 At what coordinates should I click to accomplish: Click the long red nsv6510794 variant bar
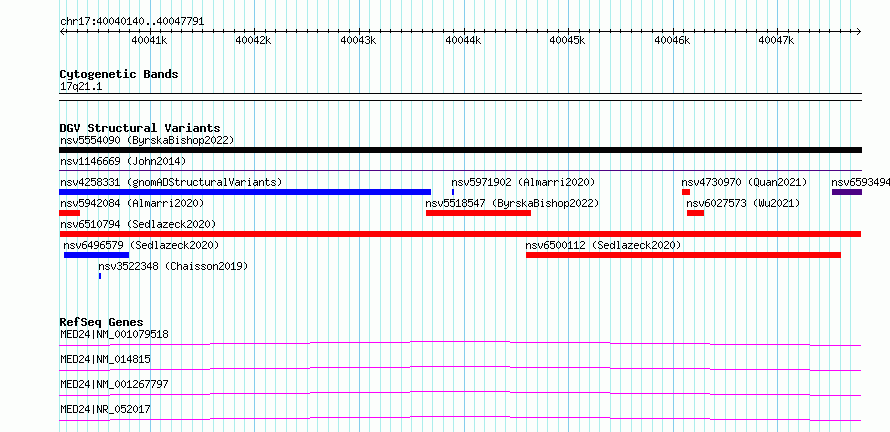tap(460, 234)
